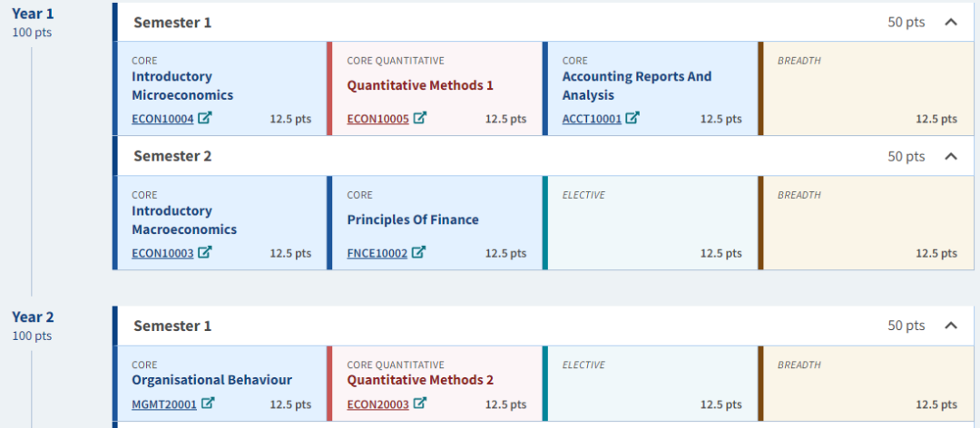
Task: Click external link icon beside ECON10005
Action: (x=420, y=118)
